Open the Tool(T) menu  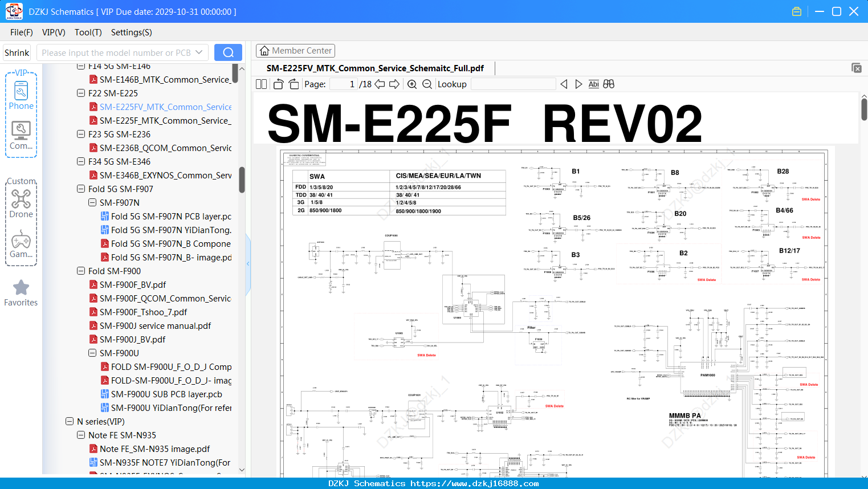point(88,32)
